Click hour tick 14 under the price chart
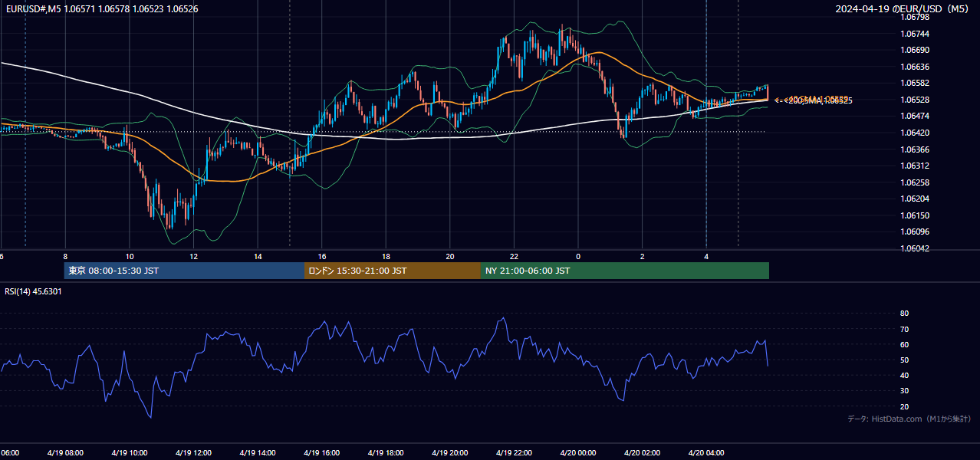This screenshot has height=460, width=980. click(x=258, y=256)
